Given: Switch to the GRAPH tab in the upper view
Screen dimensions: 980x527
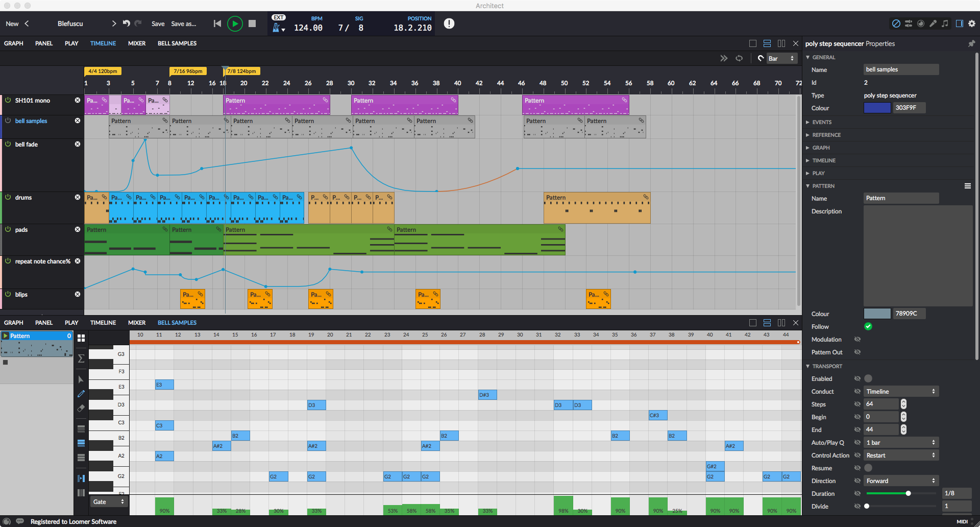Looking at the screenshot, I should [x=14, y=43].
